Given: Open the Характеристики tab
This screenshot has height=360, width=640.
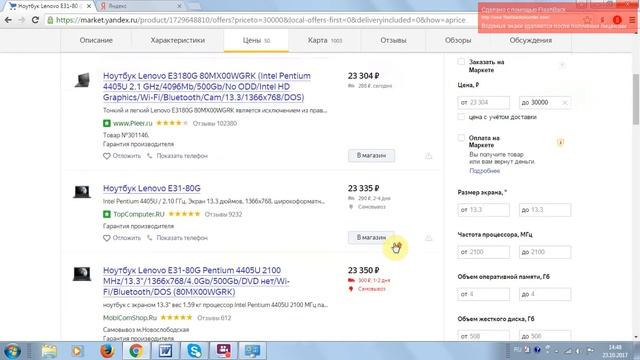Looking at the screenshot, I should (x=178, y=40).
